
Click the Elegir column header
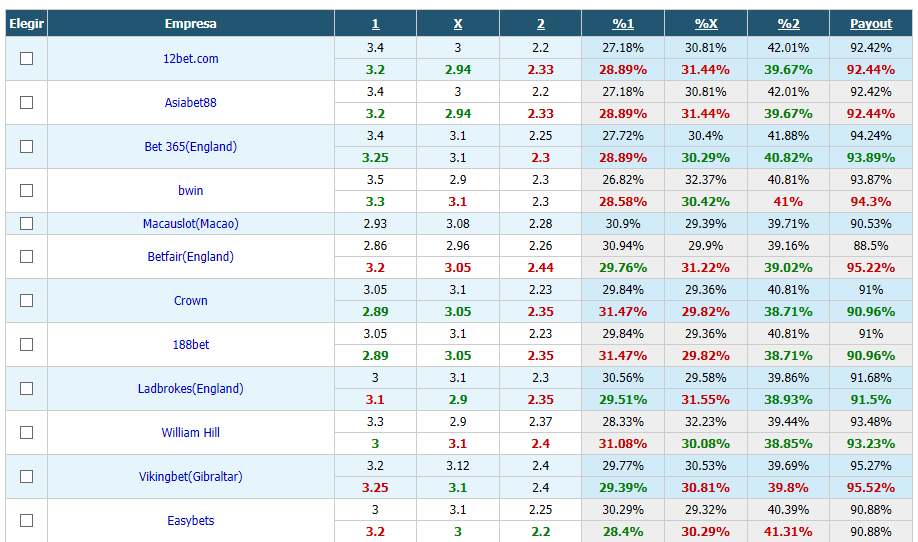tap(26, 24)
